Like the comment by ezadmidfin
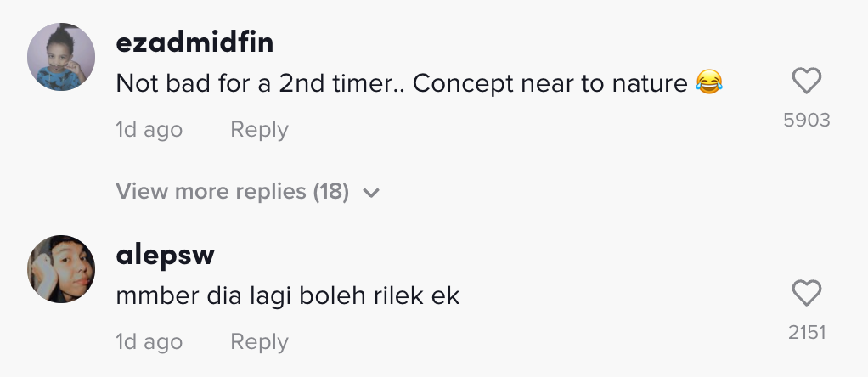 806,82
